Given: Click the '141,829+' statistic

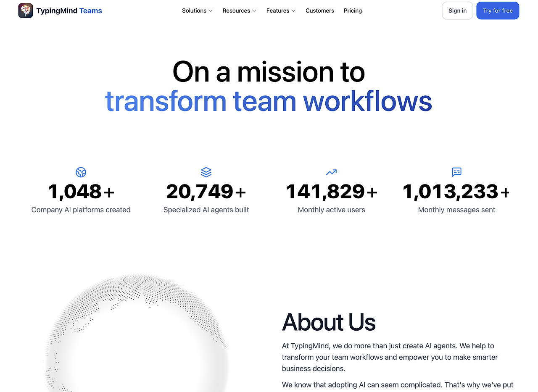Looking at the screenshot, I should (x=332, y=192).
